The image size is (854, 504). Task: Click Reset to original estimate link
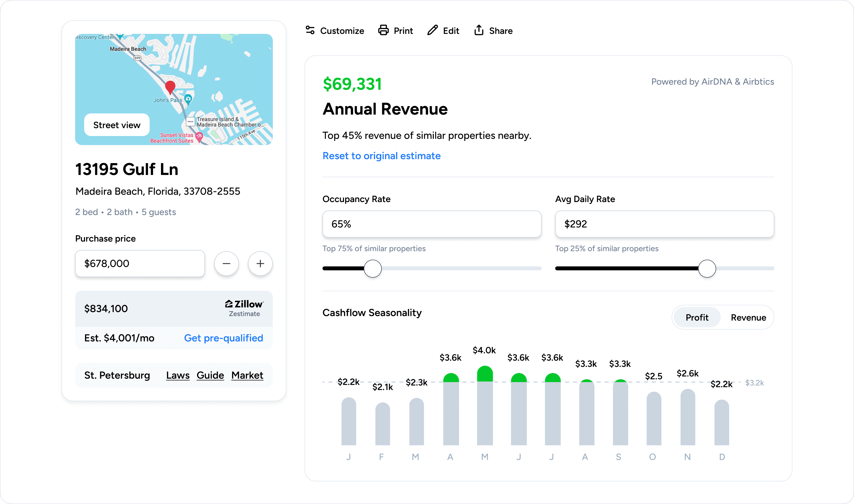[382, 156]
